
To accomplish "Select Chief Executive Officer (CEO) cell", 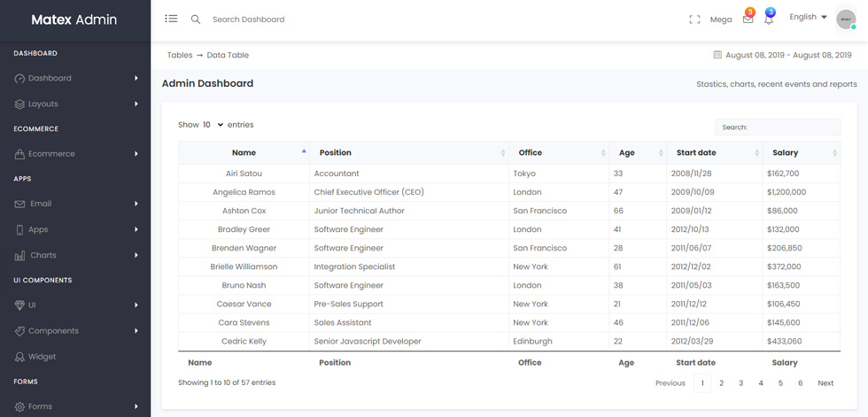I will point(409,192).
